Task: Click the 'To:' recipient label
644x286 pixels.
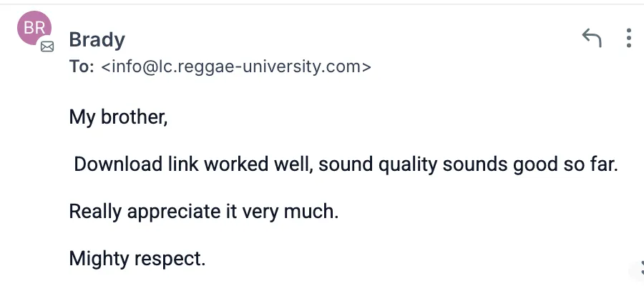Action: (82, 68)
